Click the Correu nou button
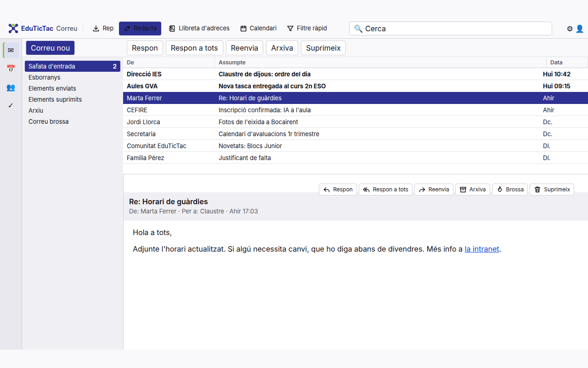Viewport: 588px width, 368px height. 50,48
